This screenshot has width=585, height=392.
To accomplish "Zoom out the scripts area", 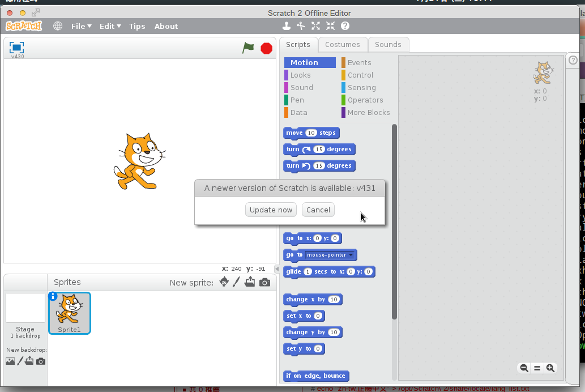I will [524, 368].
